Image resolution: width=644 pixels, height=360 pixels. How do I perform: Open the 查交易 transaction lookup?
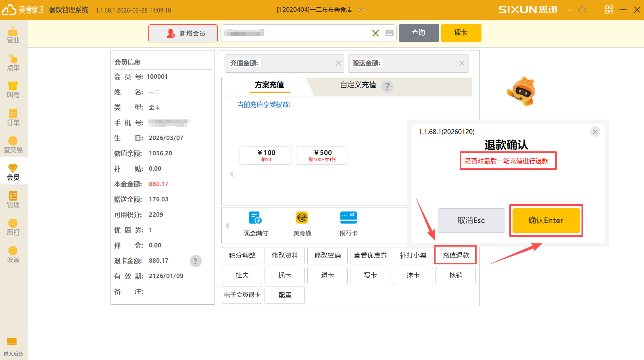(x=13, y=144)
